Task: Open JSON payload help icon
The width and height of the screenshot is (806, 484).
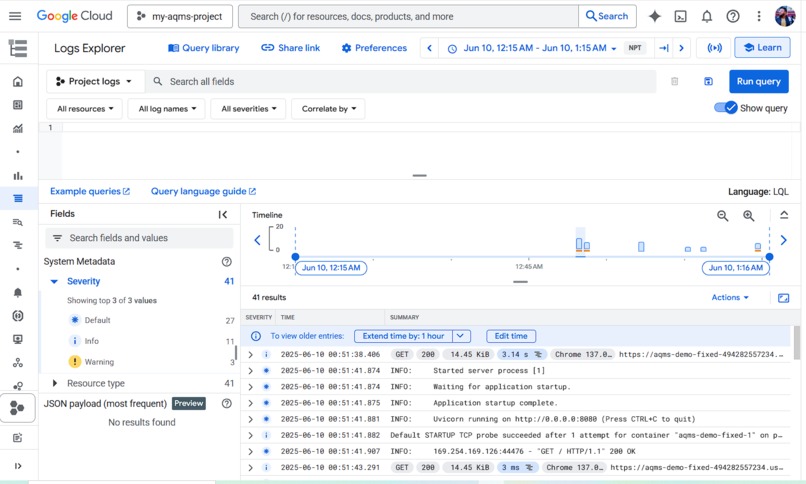Action: point(227,403)
